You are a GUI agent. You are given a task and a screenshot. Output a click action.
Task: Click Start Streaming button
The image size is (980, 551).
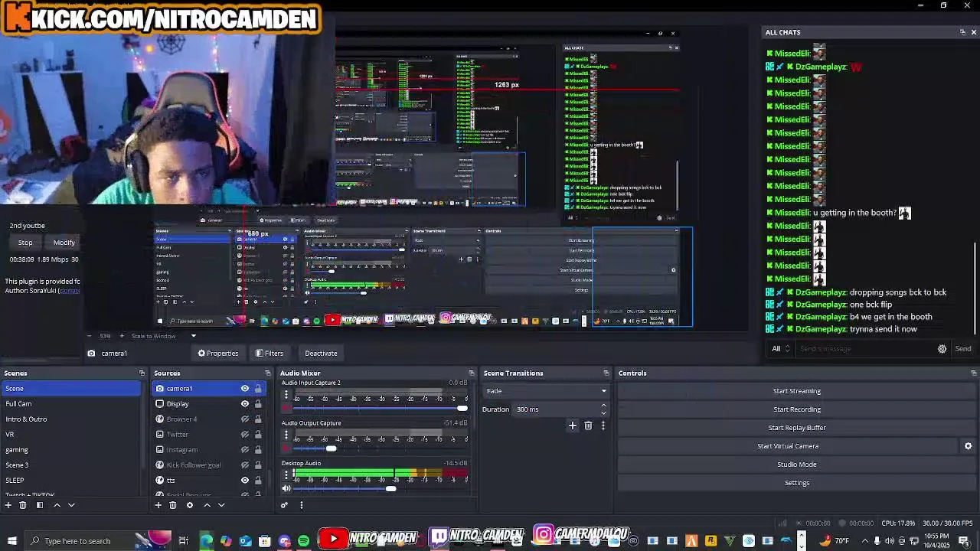click(x=796, y=391)
